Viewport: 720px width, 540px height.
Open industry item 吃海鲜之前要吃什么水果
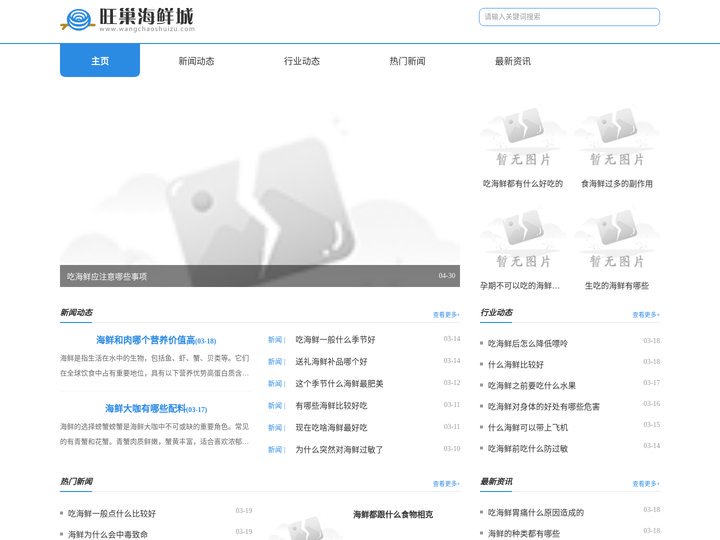pos(532,386)
